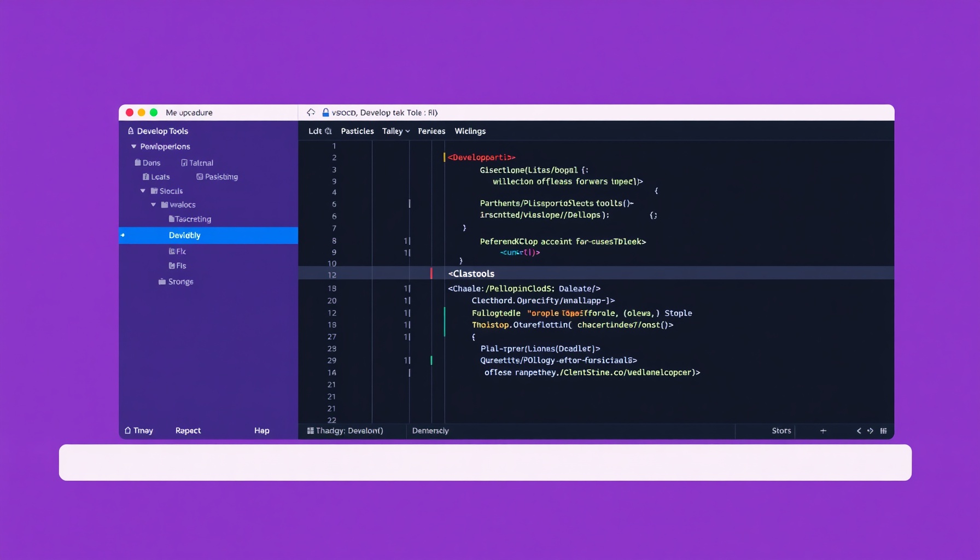Click the Hap button in sidebar footer
This screenshot has width=980, height=560.
(x=261, y=431)
